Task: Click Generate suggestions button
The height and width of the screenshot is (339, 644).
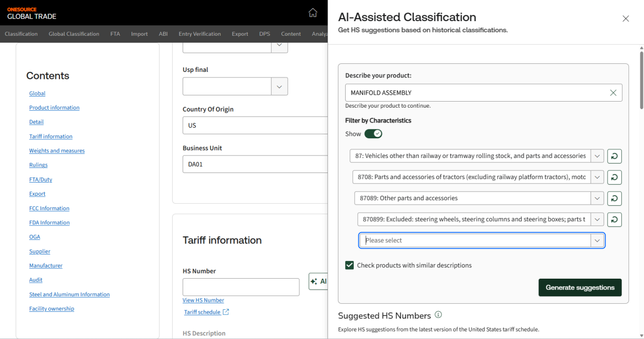Action: [580, 287]
